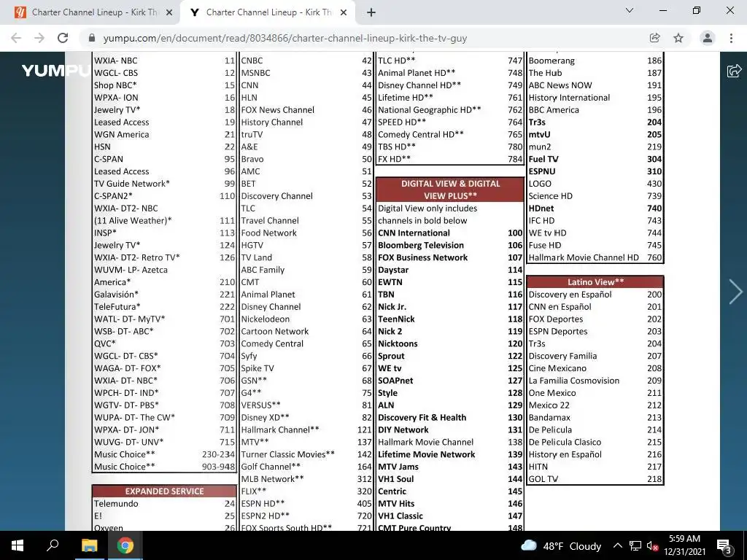The height and width of the screenshot is (560, 747).
Task: Close the active Yumpu tab
Action: [x=344, y=13]
